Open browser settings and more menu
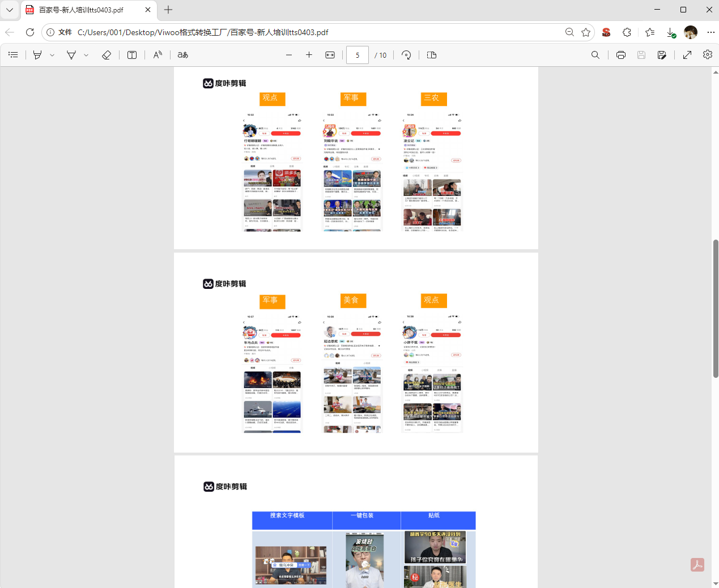Image resolution: width=719 pixels, height=588 pixels. 711,32
